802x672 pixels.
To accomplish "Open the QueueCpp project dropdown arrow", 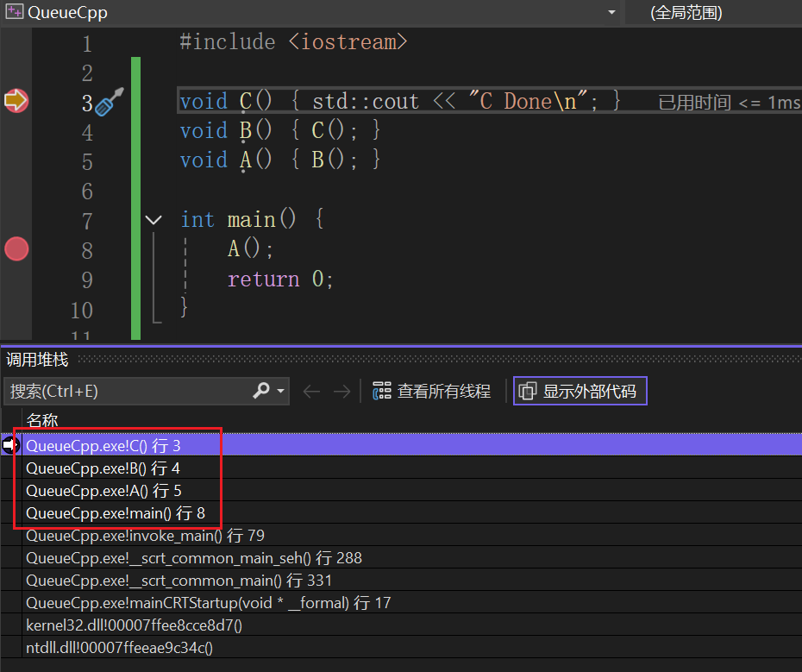I will [x=611, y=12].
